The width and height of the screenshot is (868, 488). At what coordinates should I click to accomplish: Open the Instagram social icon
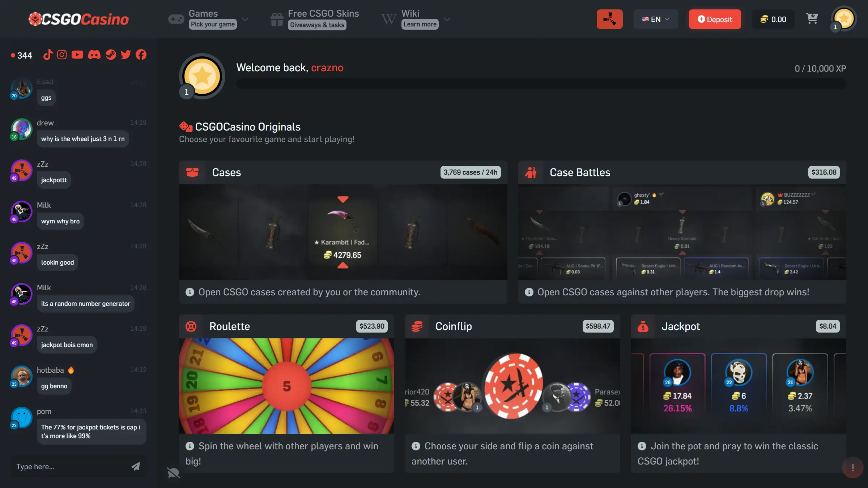tap(62, 55)
